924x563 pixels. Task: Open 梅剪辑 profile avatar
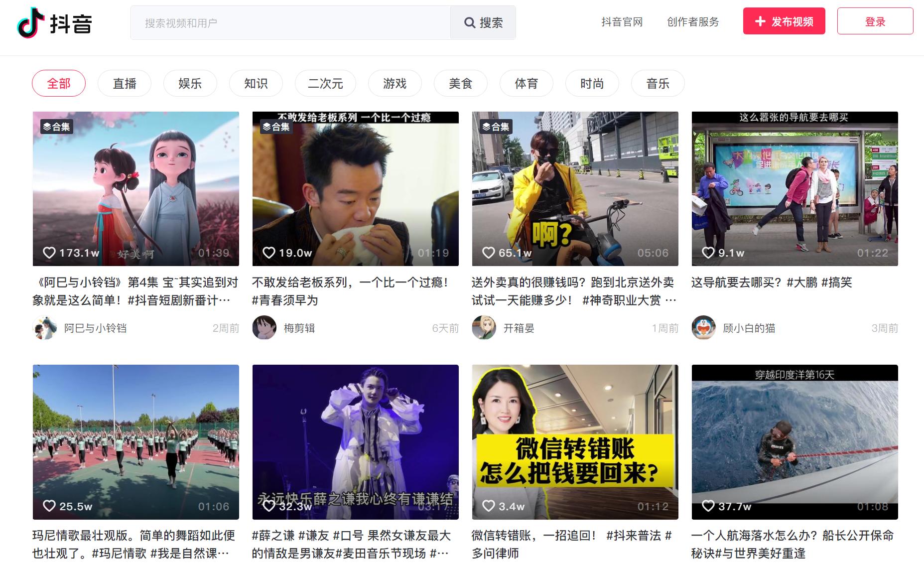pos(264,328)
